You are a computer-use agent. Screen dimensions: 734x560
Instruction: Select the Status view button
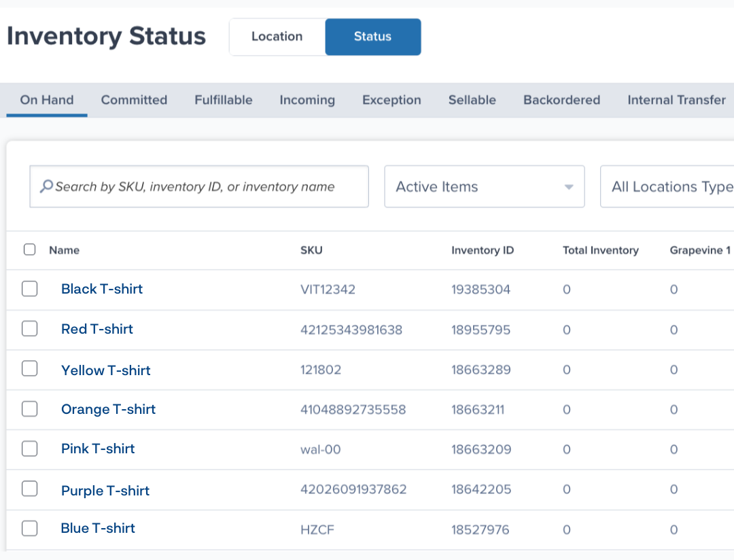[x=372, y=37]
